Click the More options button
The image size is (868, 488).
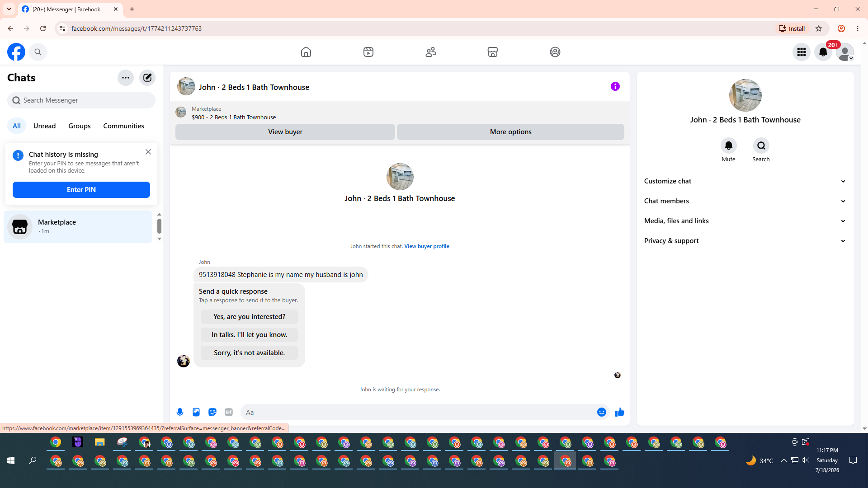tap(511, 132)
